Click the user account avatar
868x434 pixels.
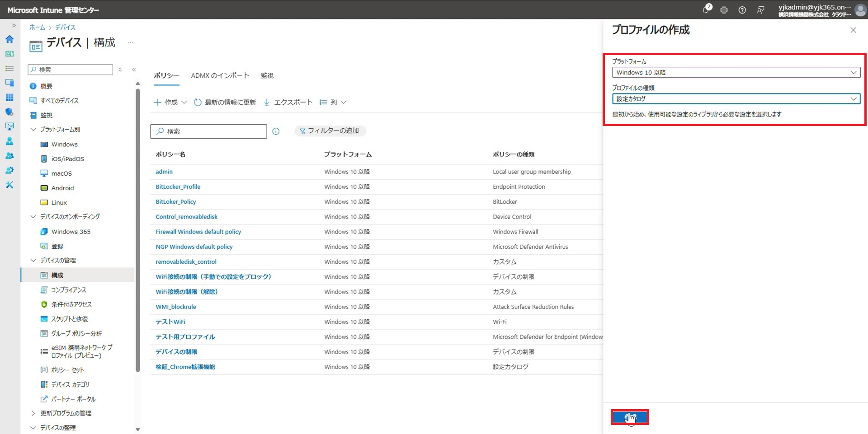(860, 10)
